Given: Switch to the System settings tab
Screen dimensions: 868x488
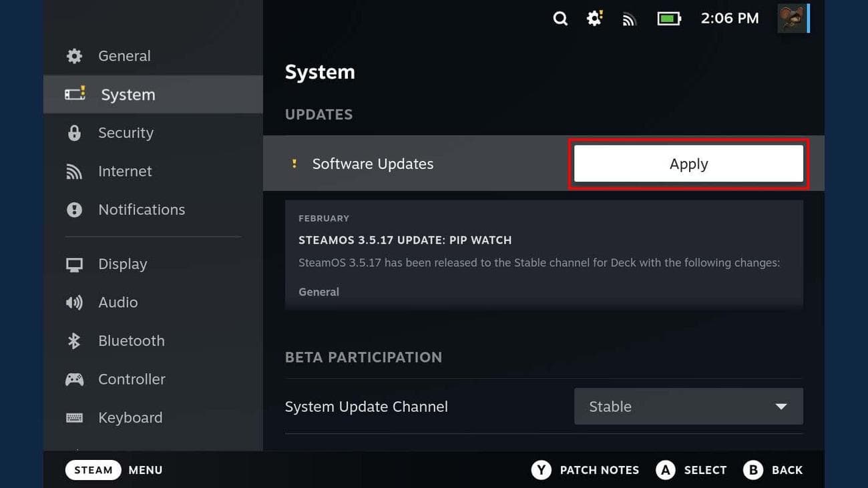Looking at the screenshot, I should (128, 94).
